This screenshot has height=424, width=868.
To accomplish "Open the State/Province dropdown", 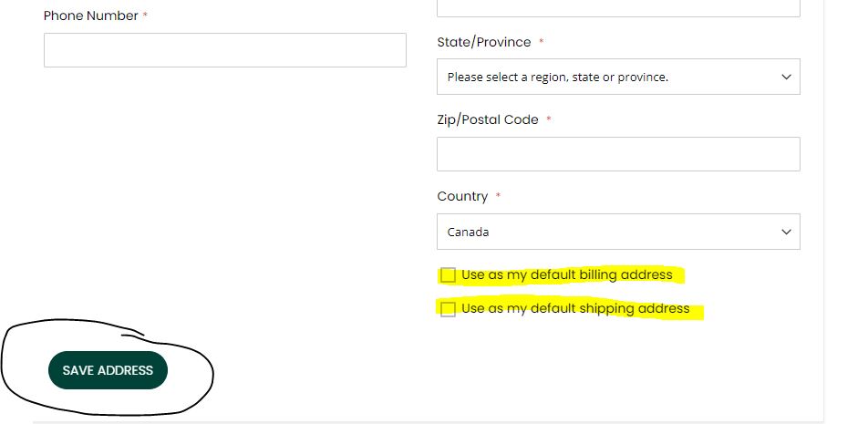I will point(618,77).
